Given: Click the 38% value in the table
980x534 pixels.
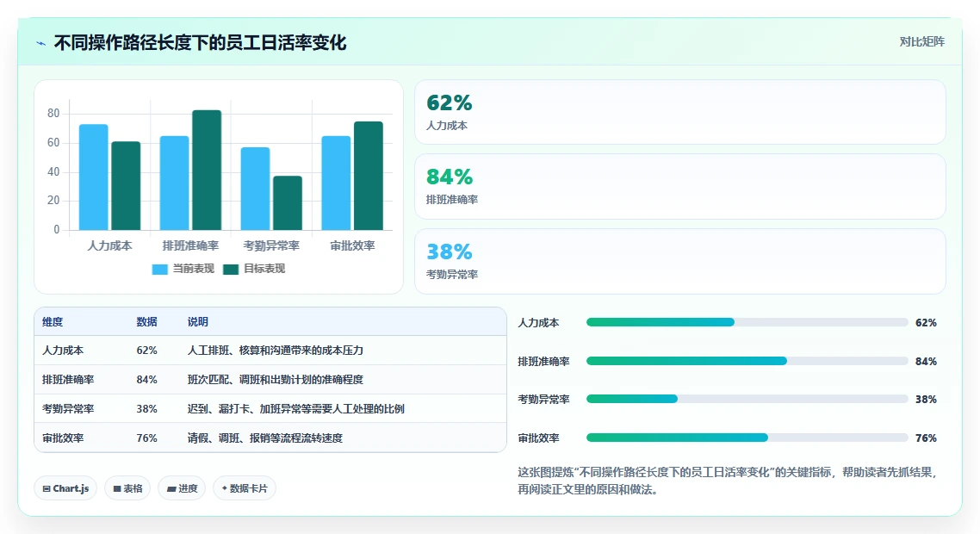Looking at the screenshot, I should [147, 409].
